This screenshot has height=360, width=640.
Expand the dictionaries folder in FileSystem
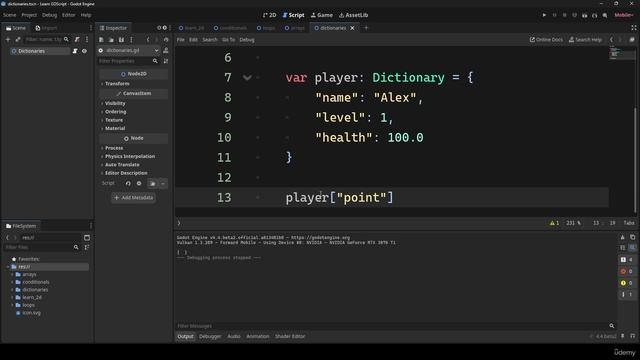coord(12,290)
